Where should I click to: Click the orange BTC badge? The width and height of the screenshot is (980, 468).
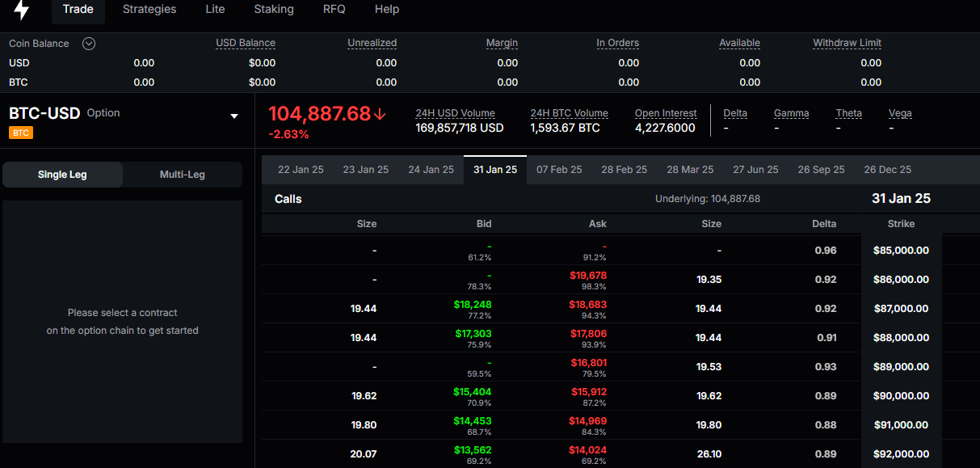[21, 133]
